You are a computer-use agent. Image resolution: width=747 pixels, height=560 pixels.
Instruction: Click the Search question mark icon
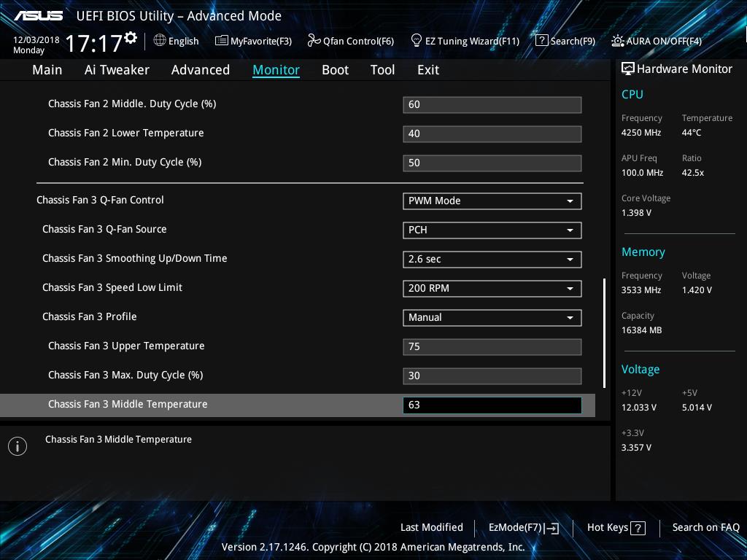coord(542,41)
